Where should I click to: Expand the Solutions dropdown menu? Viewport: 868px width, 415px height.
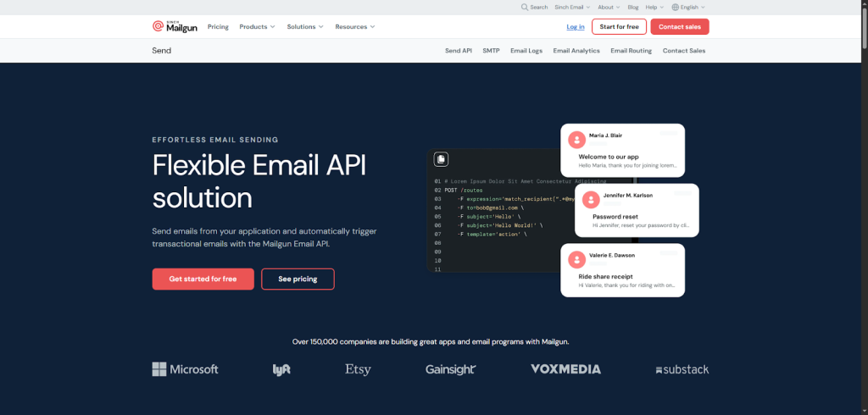[305, 26]
